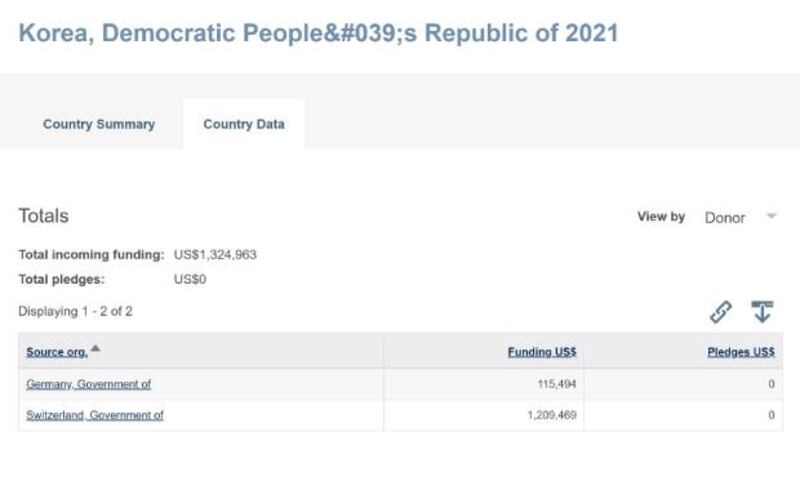Click Switzerland's pledges value of 0
The image size is (800, 481).
tap(771, 415)
